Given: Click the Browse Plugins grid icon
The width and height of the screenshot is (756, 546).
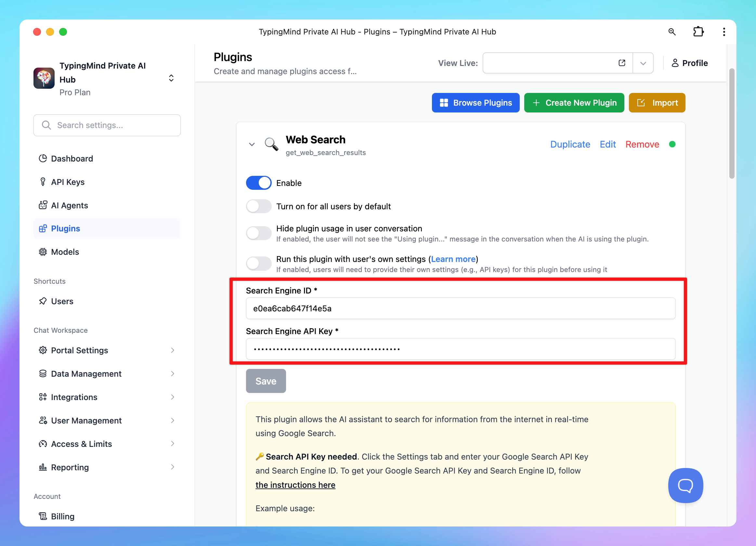Looking at the screenshot, I should click(444, 103).
